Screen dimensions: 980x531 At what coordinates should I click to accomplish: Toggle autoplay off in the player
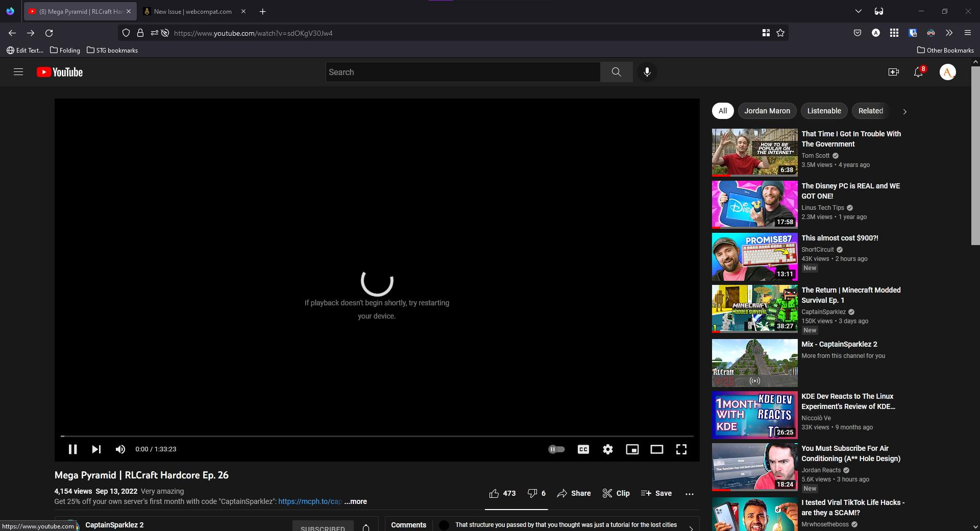coord(556,449)
